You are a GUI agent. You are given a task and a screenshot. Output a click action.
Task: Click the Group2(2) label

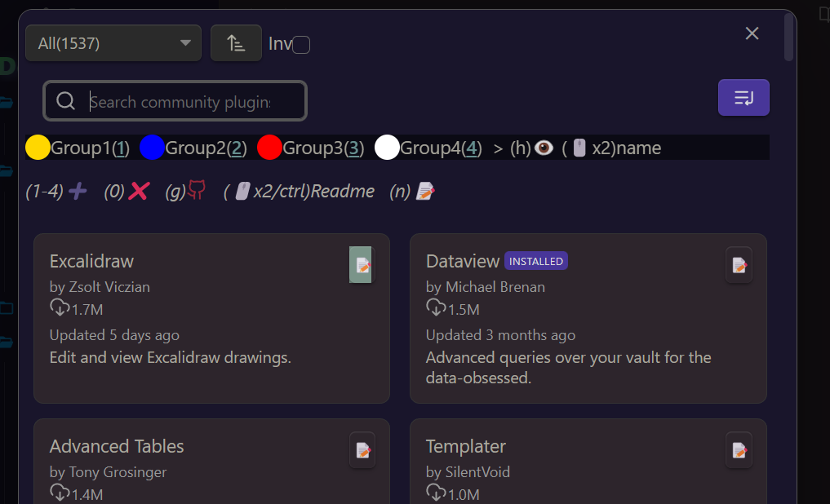click(x=206, y=148)
